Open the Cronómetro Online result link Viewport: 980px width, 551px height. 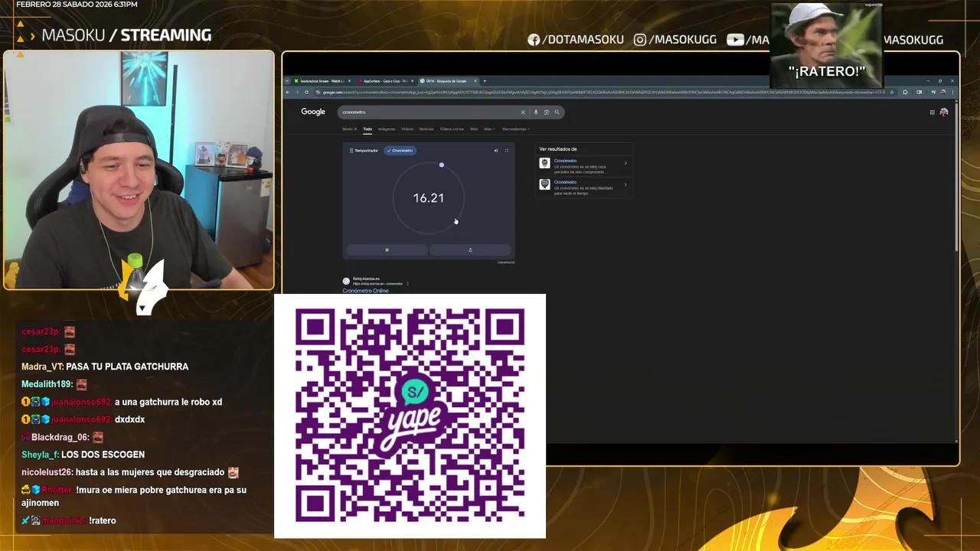click(x=365, y=291)
